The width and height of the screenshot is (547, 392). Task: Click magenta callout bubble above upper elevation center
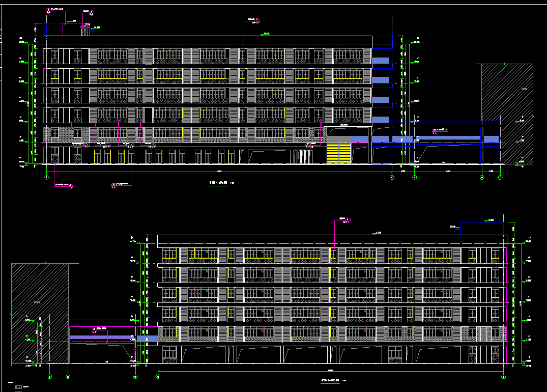pyautogui.click(x=257, y=21)
